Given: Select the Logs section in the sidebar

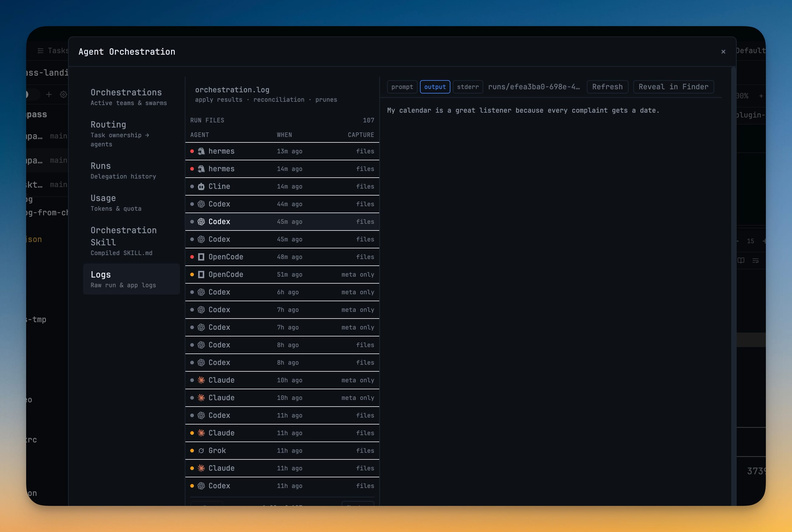Looking at the screenshot, I should [131, 279].
